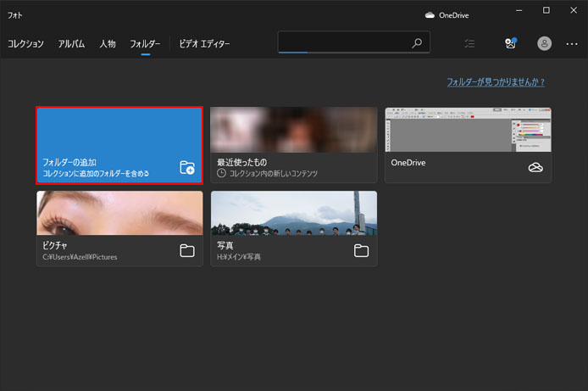Open the ピクチャ folder thumbnail

pyautogui.click(x=119, y=213)
